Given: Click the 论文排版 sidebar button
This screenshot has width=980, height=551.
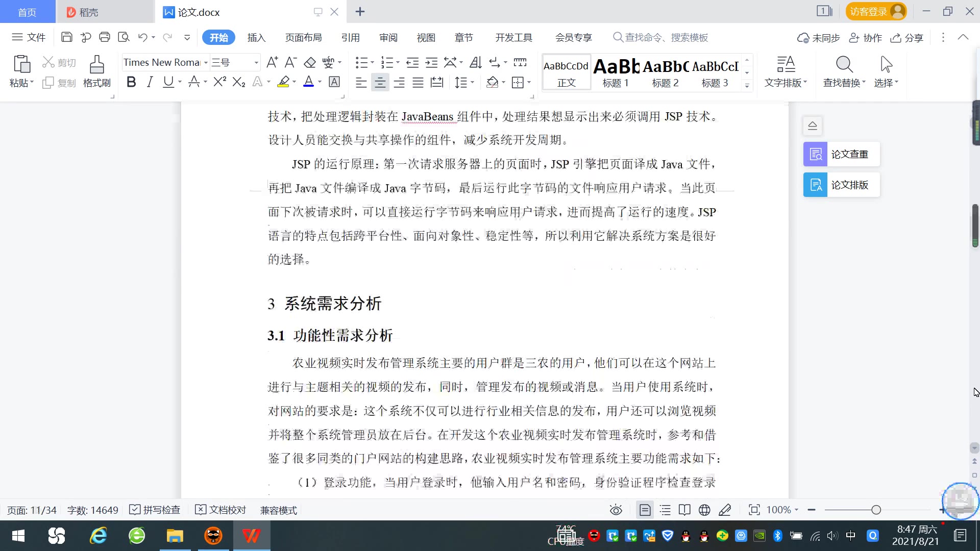Looking at the screenshot, I should point(841,185).
